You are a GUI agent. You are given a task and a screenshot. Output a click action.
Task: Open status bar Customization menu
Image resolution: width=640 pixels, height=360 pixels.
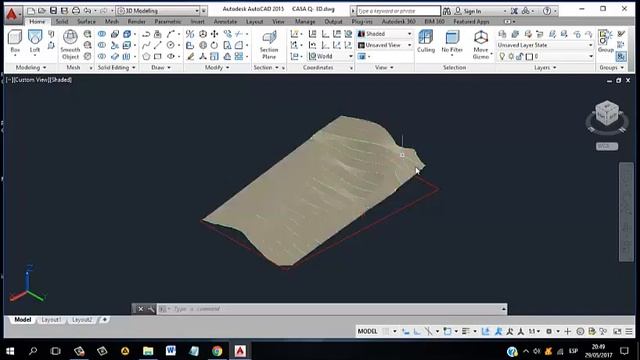pos(629,331)
